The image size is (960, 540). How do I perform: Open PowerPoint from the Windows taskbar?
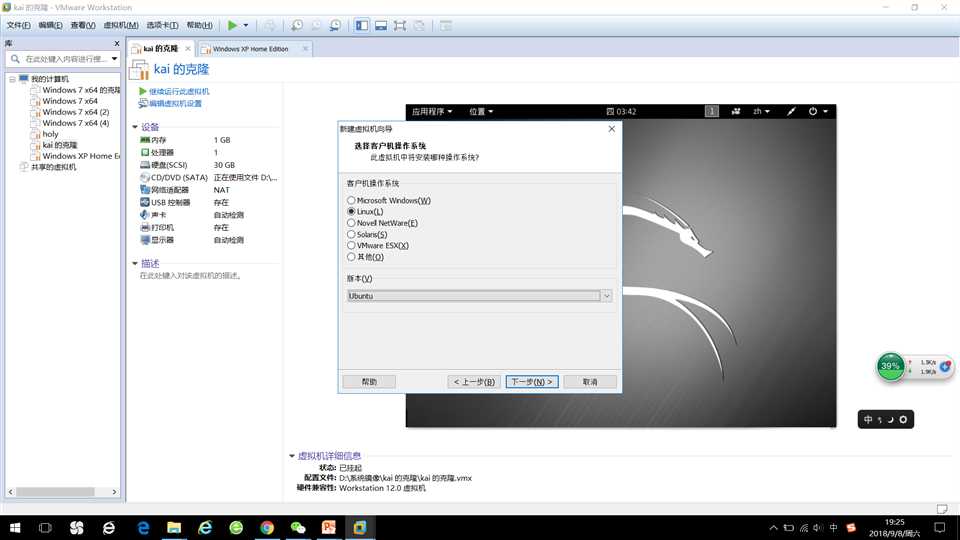tap(329, 527)
